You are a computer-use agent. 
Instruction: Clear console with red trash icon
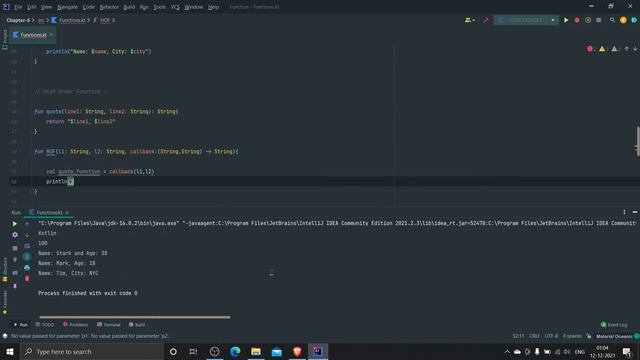click(x=27, y=279)
